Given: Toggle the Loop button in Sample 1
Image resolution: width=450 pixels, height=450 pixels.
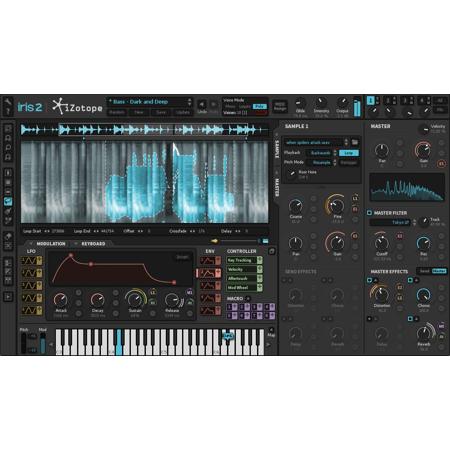Looking at the screenshot, I should 349,153.
